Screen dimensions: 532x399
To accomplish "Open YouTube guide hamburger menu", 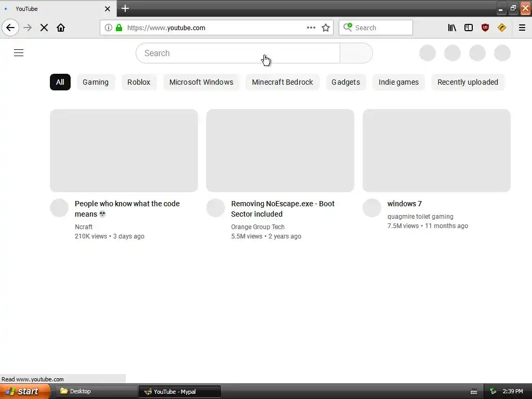I will tap(19, 52).
